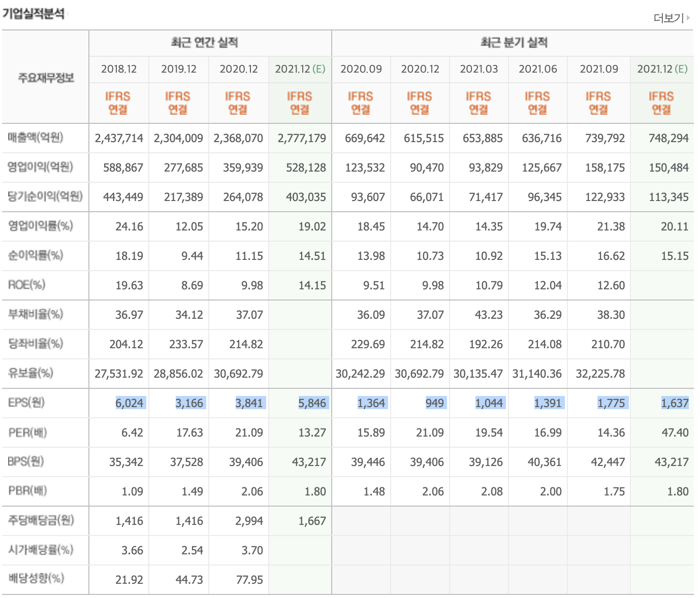The height and width of the screenshot is (598, 700).
Task: Select the 최근 분기 실적 header
Action: click(x=514, y=43)
